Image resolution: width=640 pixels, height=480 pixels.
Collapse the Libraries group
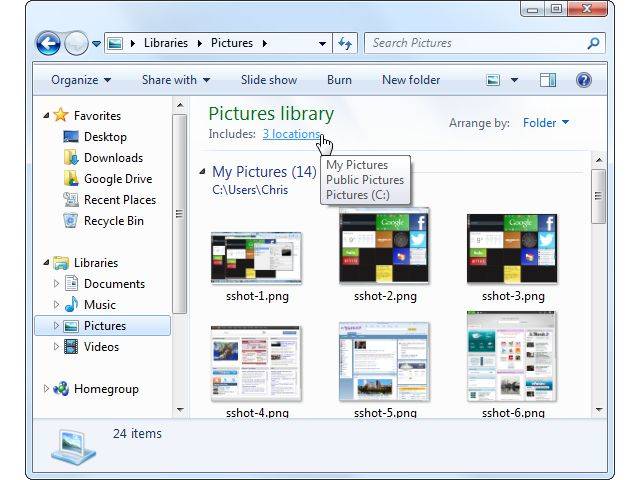(x=47, y=262)
